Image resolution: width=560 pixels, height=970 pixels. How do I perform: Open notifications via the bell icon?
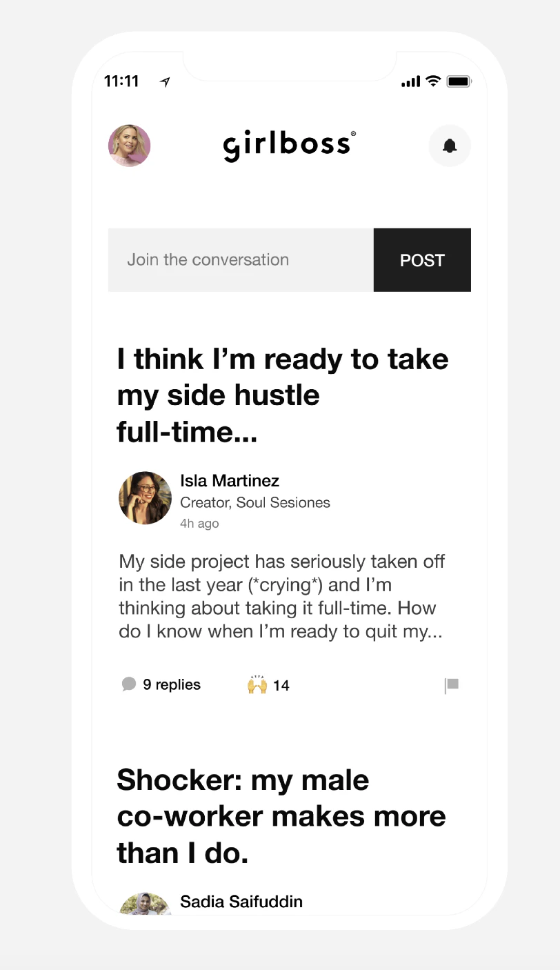[x=450, y=146]
